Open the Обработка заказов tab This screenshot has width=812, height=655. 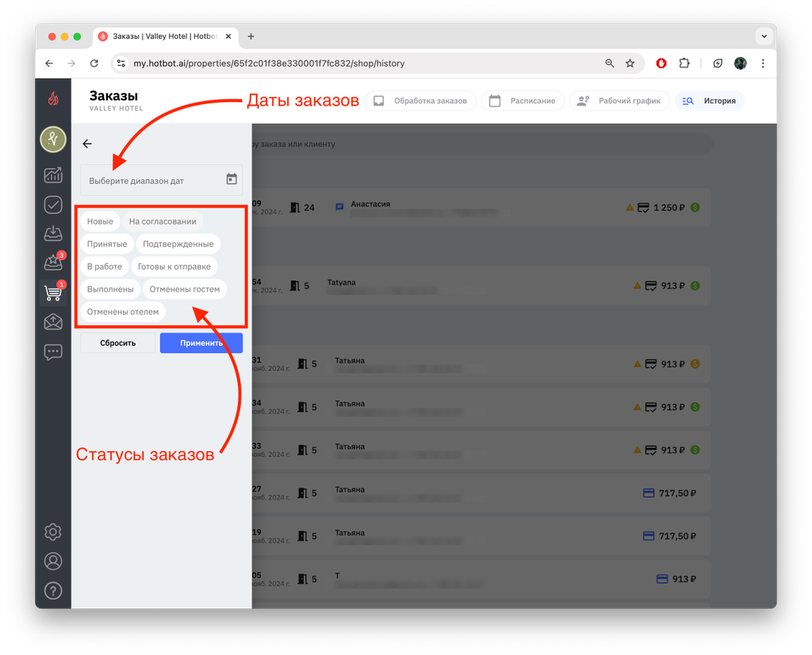point(420,101)
